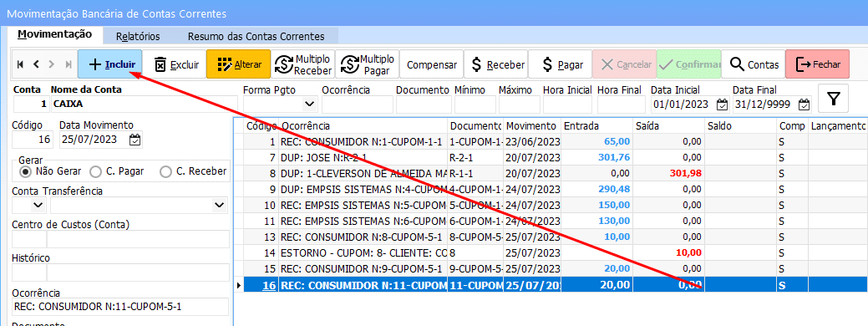
Task: Focus Centro de Custos name field
Action: [138, 239]
